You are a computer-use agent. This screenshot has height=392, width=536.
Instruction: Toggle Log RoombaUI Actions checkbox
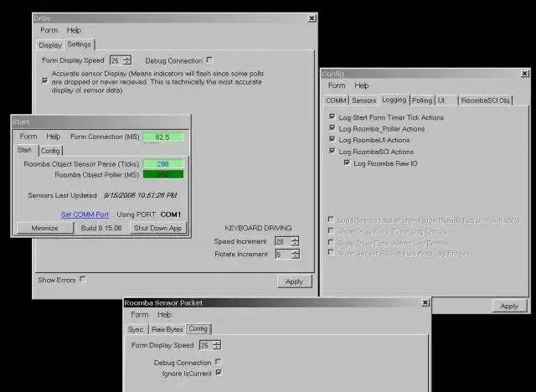pos(332,139)
